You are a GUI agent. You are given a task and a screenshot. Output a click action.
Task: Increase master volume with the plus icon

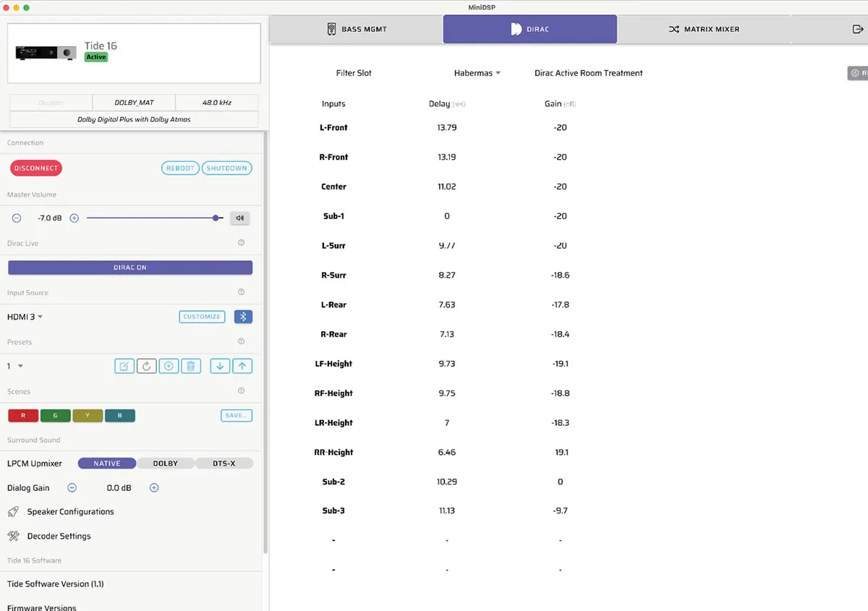click(x=74, y=218)
